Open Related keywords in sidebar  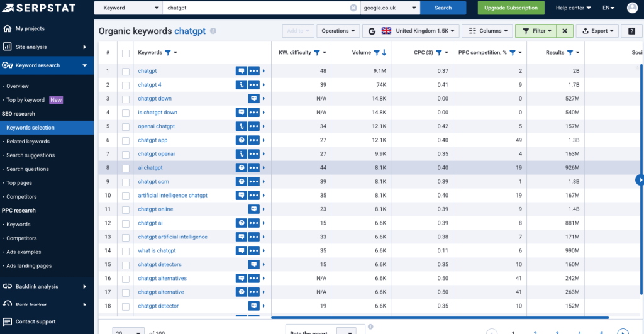click(x=28, y=142)
